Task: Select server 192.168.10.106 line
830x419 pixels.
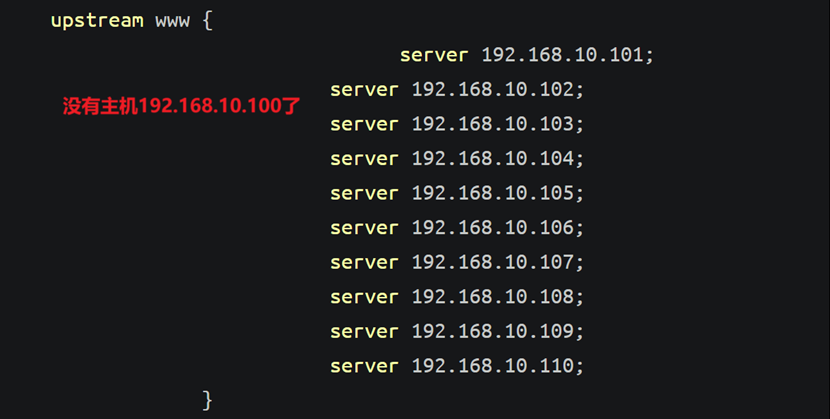Action: (x=457, y=227)
